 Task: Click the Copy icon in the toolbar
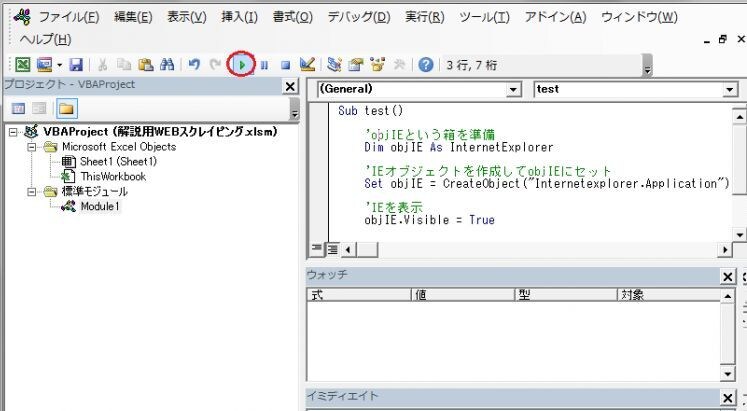tap(124, 65)
